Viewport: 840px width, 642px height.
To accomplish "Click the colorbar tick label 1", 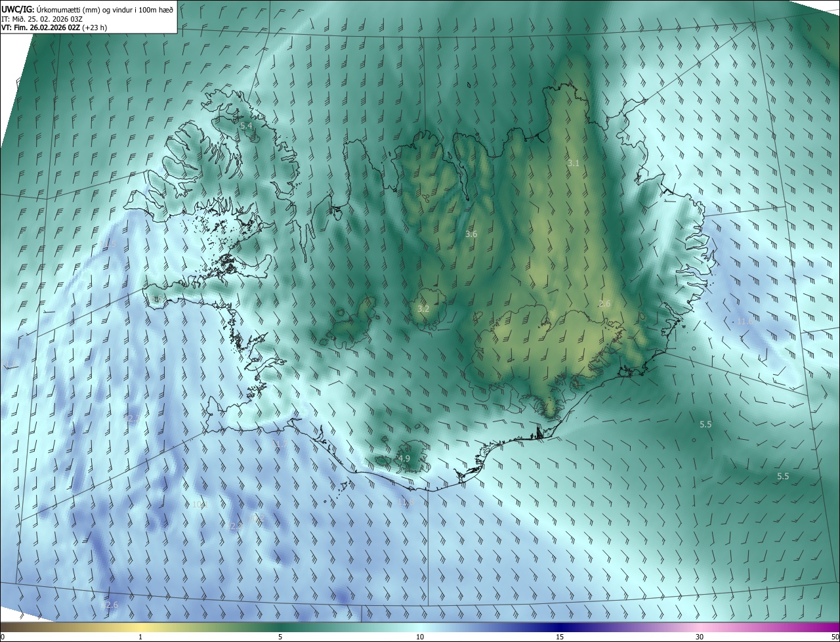I will click(x=140, y=637).
